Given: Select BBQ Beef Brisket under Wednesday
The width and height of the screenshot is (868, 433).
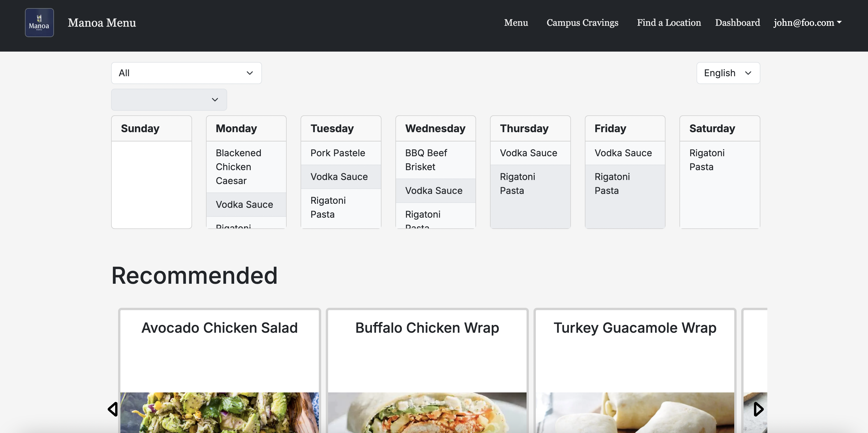Looking at the screenshot, I should pyautogui.click(x=426, y=160).
